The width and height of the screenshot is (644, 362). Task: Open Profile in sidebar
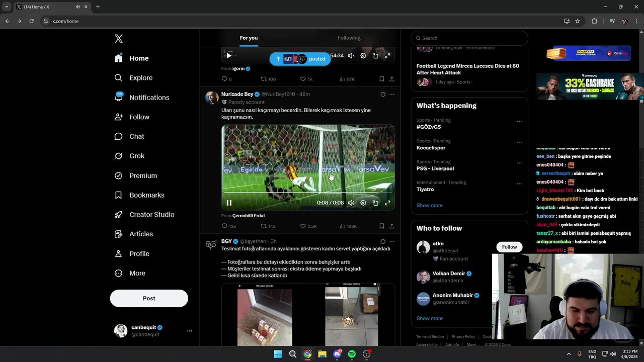point(132,254)
